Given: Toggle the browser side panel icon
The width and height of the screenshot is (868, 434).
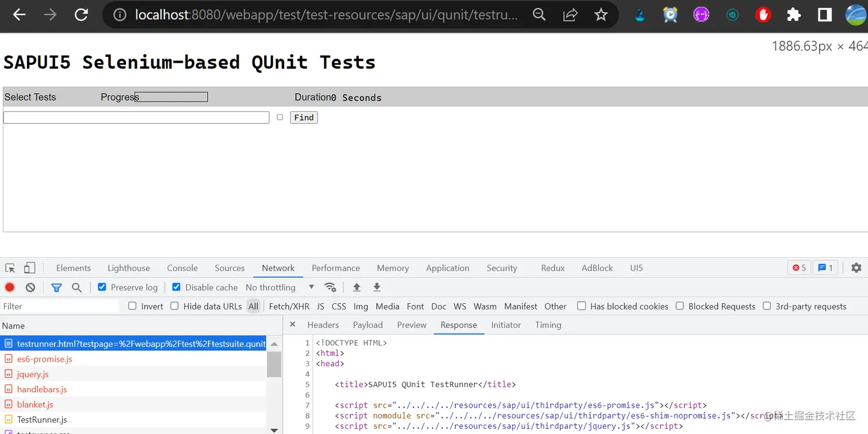Looking at the screenshot, I should point(825,15).
